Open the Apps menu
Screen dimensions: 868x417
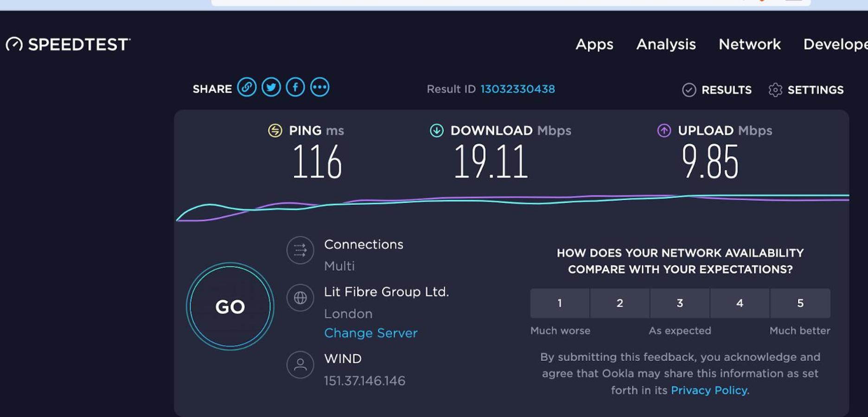tap(594, 44)
